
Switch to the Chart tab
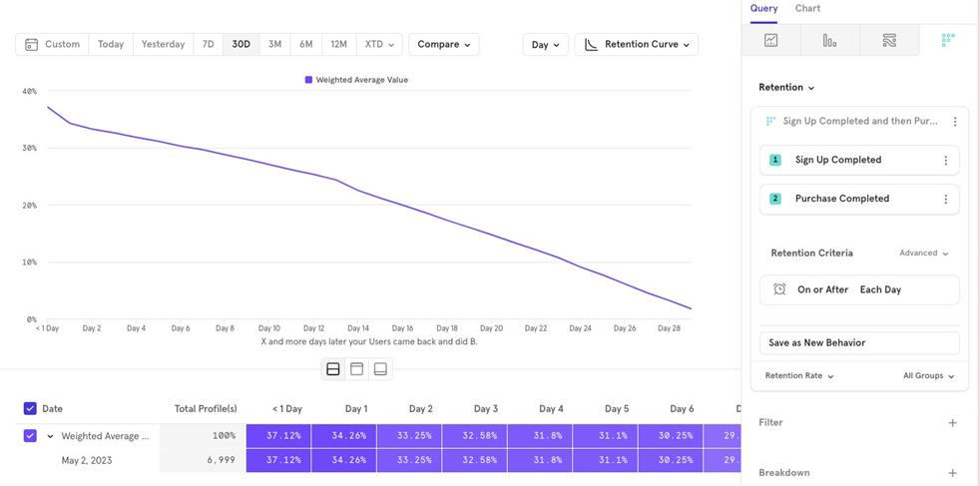[807, 8]
